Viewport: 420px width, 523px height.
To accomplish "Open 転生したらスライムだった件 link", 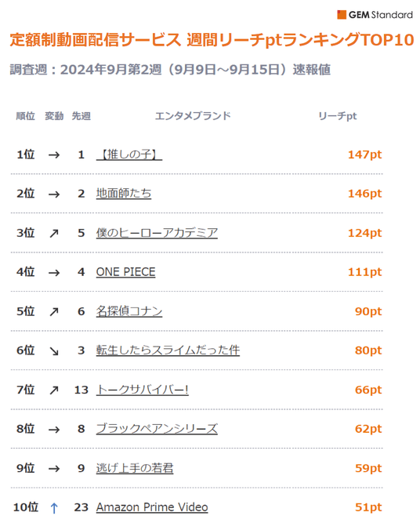I will [x=168, y=350].
